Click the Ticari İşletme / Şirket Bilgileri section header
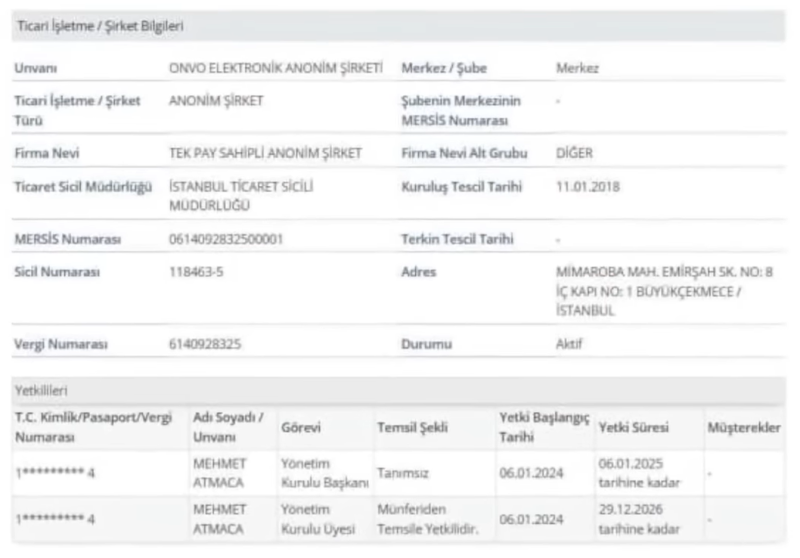Image resolution: width=800 pixels, height=558 pixels. (98, 25)
